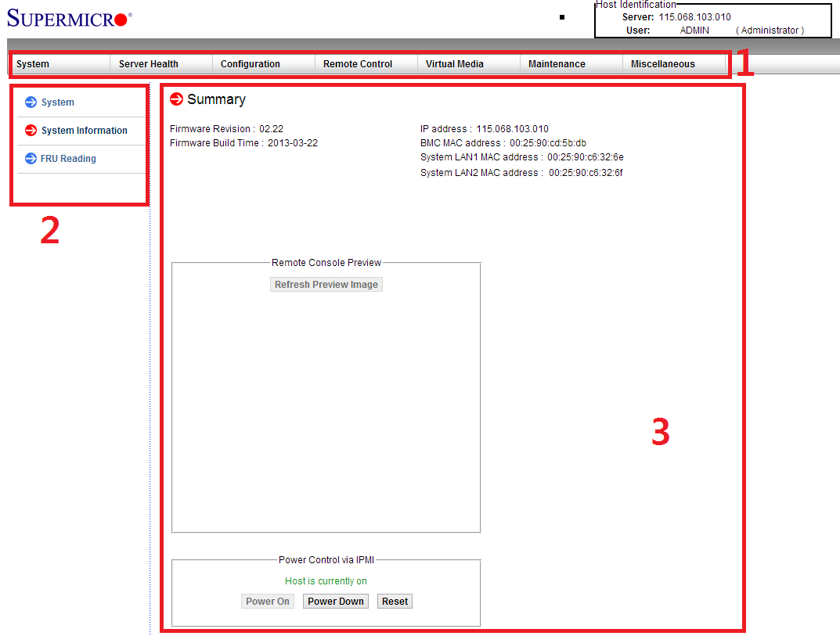The image size is (840, 636).
Task: Open the Configuration menu
Action: 251,64
